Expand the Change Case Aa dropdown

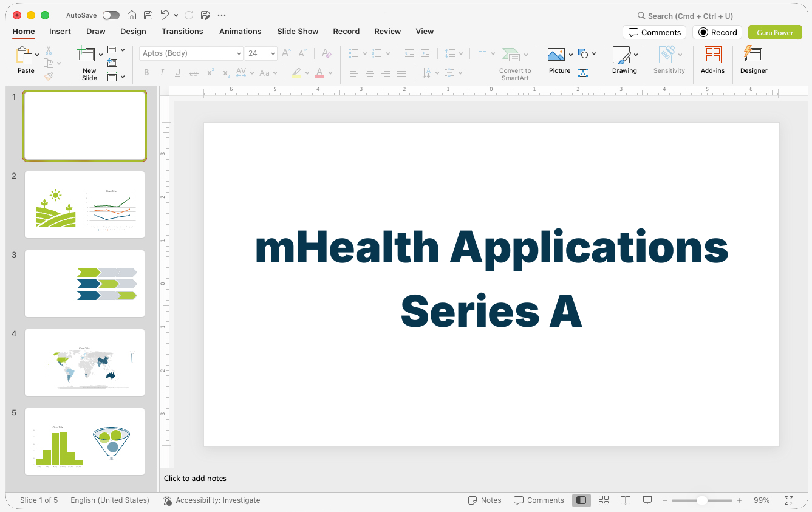pyautogui.click(x=268, y=73)
